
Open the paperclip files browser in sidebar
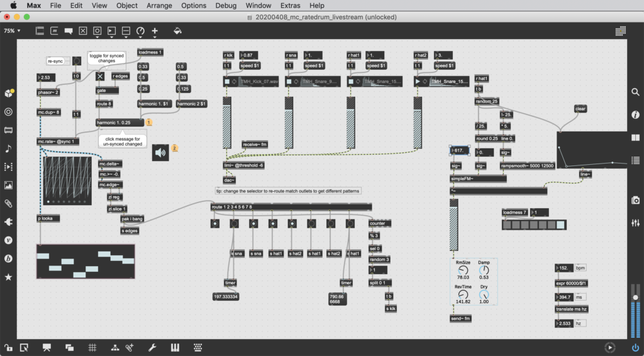pyautogui.click(x=8, y=203)
